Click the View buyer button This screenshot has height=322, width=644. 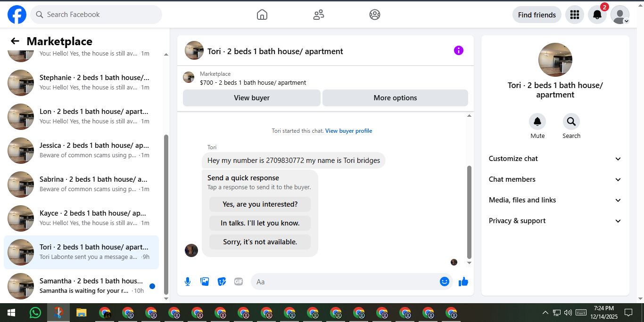pos(252,98)
